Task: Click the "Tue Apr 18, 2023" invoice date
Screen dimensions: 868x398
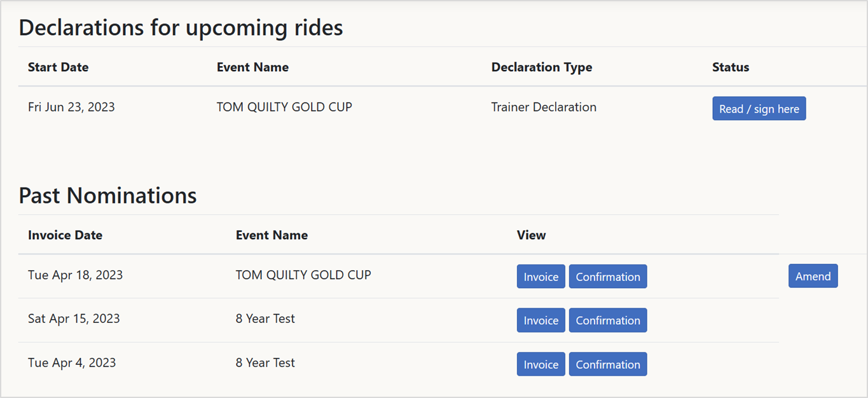Action: point(75,275)
